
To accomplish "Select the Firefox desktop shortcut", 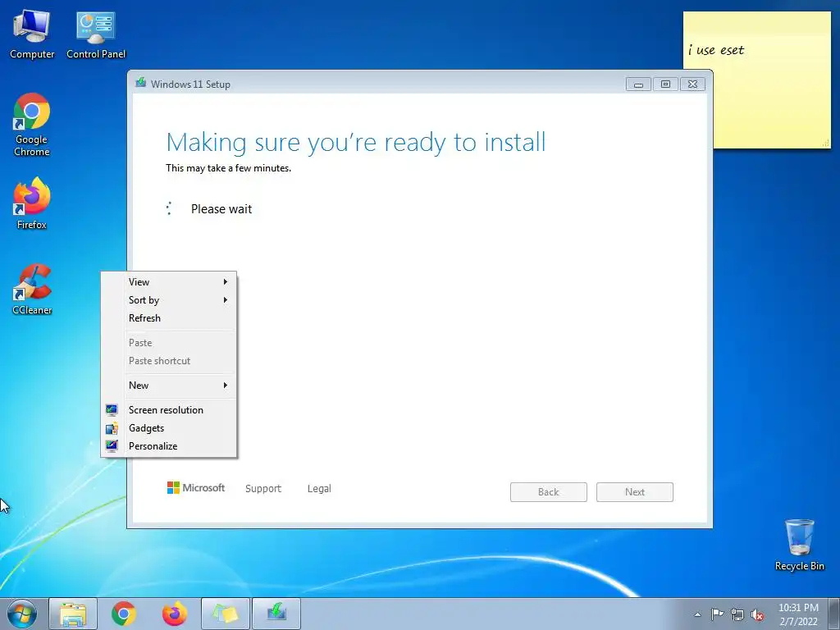I will click(32, 203).
